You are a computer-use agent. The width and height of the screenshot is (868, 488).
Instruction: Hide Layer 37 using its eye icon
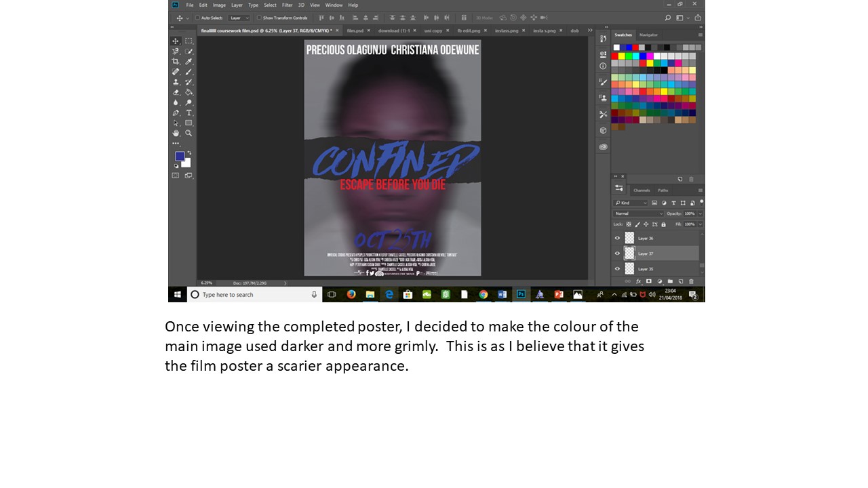click(617, 253)
